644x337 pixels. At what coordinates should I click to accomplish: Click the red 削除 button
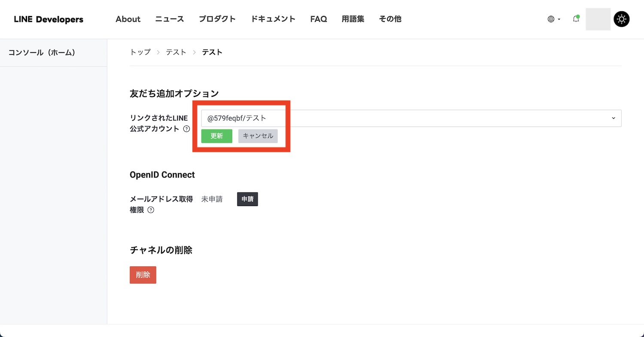point(143,275)
